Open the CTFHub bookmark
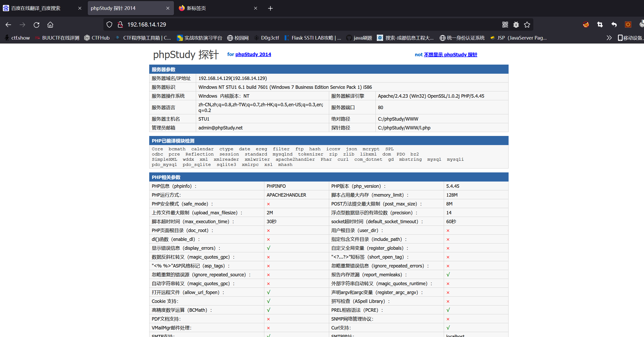 [x=97, y=38]
